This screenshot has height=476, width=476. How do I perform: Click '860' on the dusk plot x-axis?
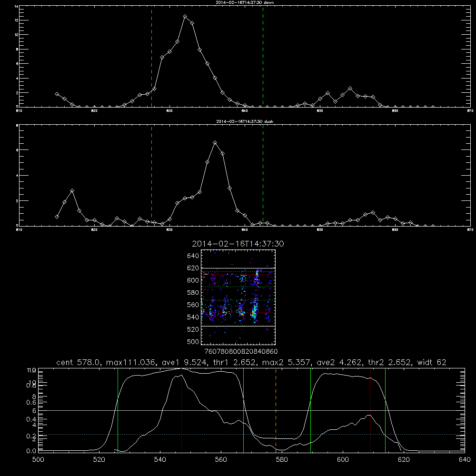click(395, 230)
